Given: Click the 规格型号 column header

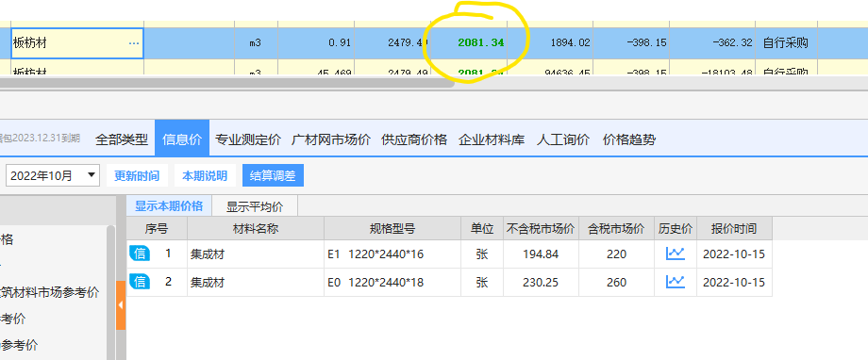Looking at the screenshot, I should pos(392,228).
